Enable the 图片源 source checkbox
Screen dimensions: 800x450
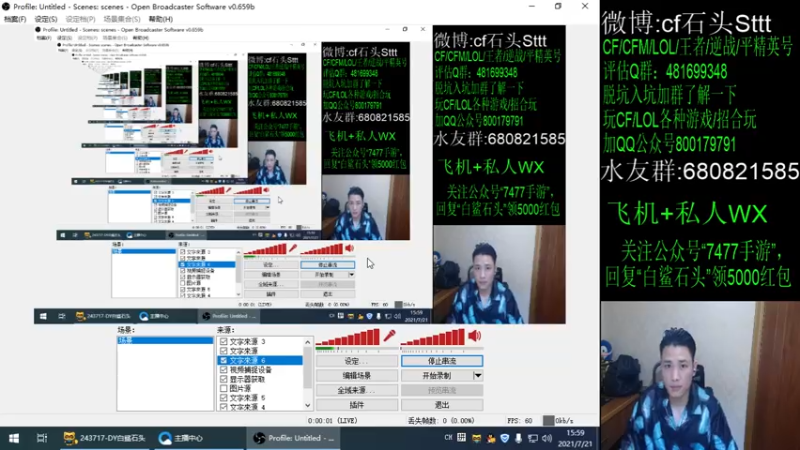point(223,388)
